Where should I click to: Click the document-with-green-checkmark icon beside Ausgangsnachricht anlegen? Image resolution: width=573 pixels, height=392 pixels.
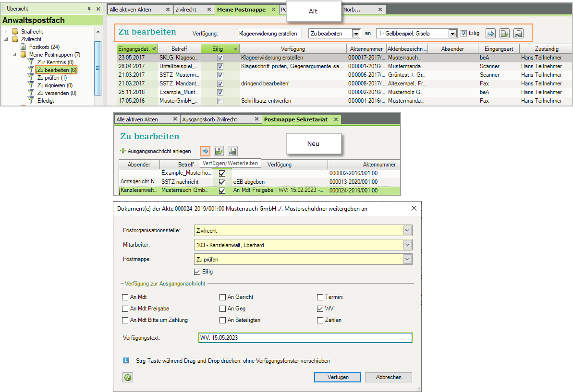click(219, 151)
